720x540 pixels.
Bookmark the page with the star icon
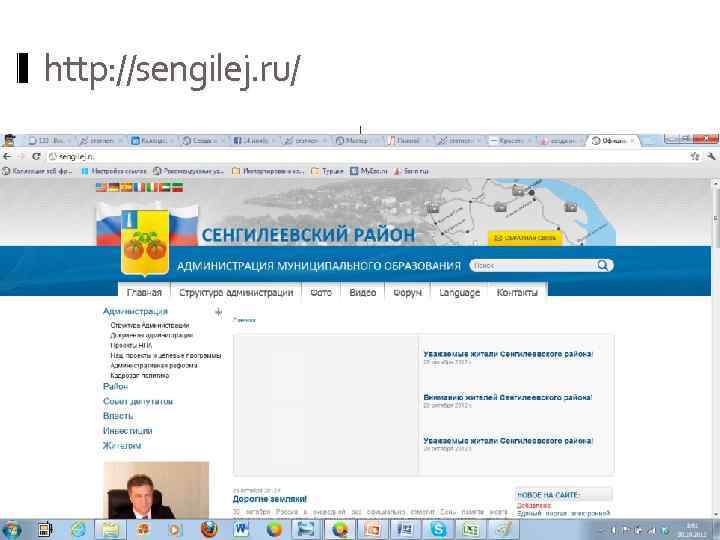point(695,157)
